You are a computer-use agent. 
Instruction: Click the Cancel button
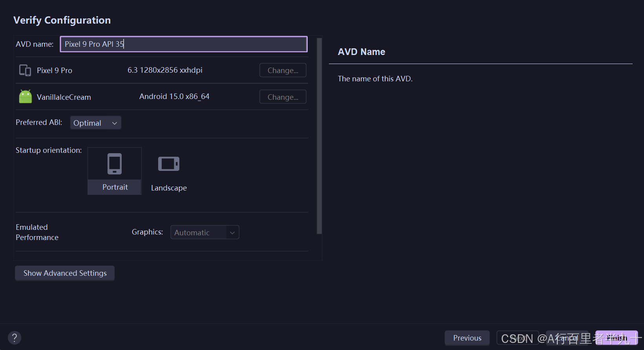click(567, 338)
